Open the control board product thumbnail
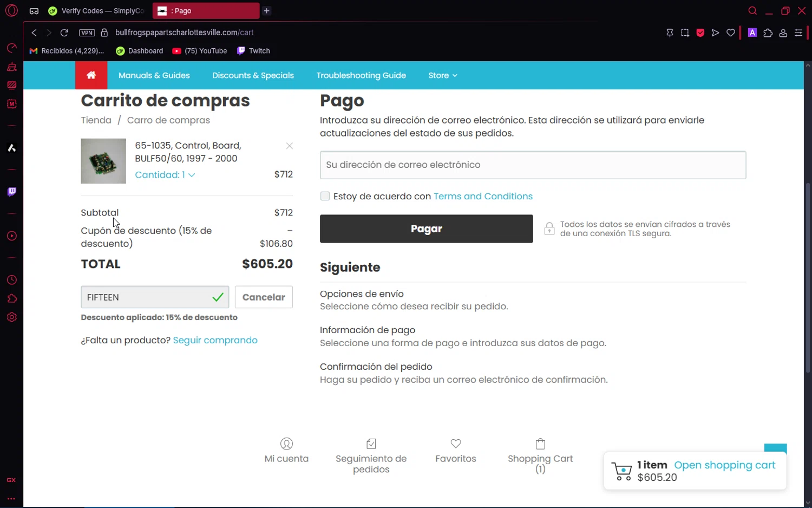The height and width of the screenshot is (508, 812). (103, 161)
